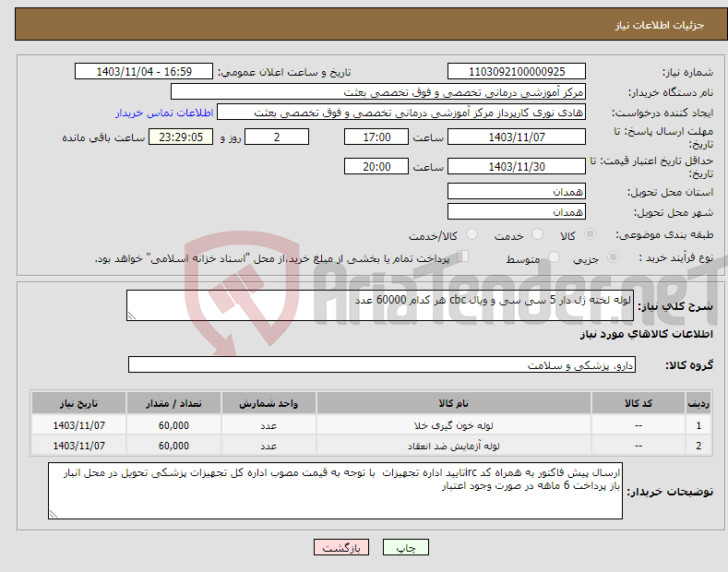Click the buyer organization name field

pyautogui.click(x=378, y=92)
